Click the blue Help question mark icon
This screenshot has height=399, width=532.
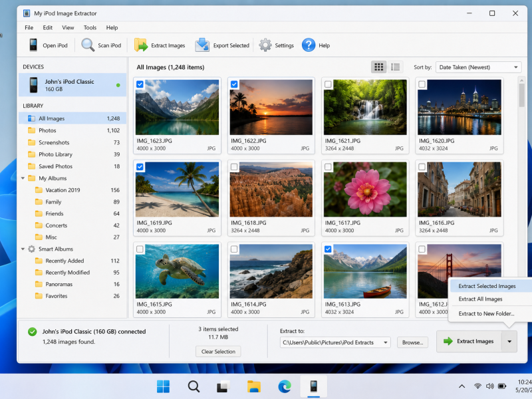pos(309,45)
